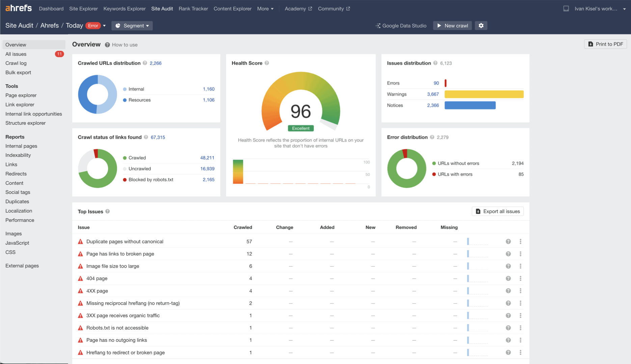Viewport: 631px width, 364px height.
Task: Click help icon for 404 page issue
Action: click(508, 278)
